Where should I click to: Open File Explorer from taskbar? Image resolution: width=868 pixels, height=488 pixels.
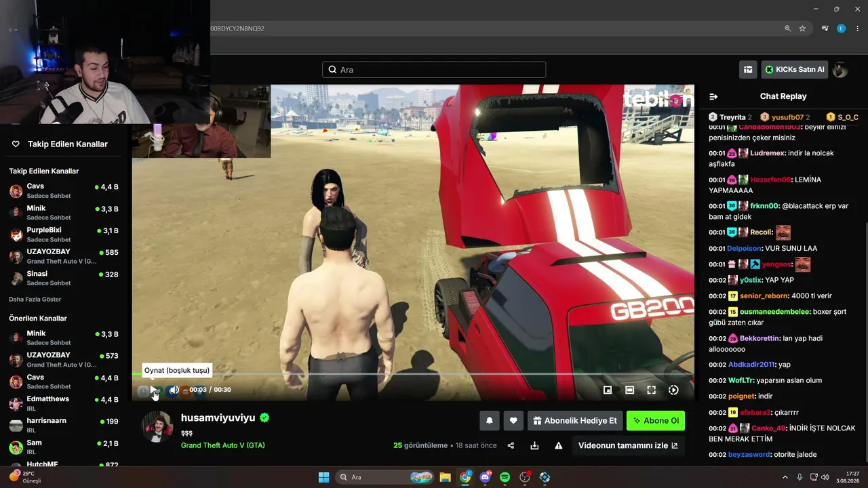click(x=445, y=477)
